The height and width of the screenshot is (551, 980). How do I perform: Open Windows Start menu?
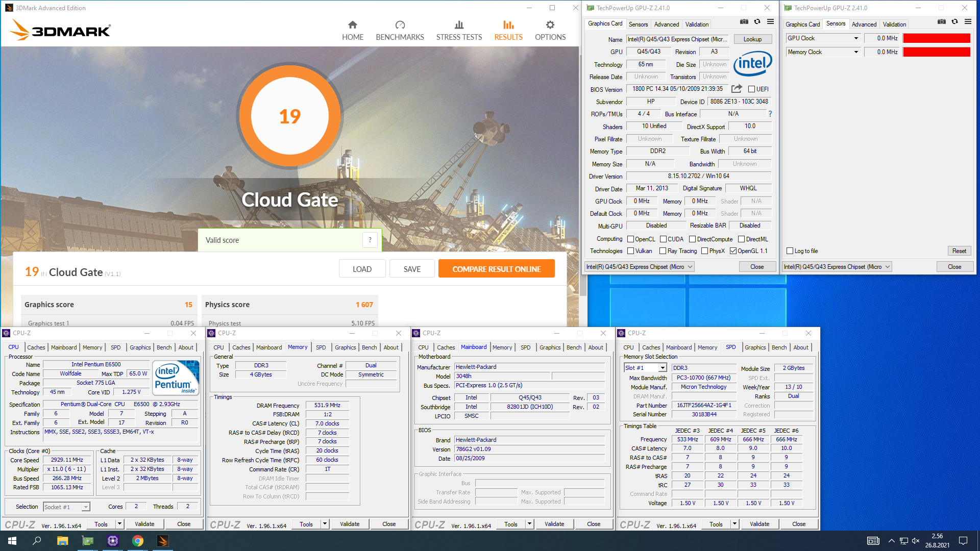tap(12, 541)
